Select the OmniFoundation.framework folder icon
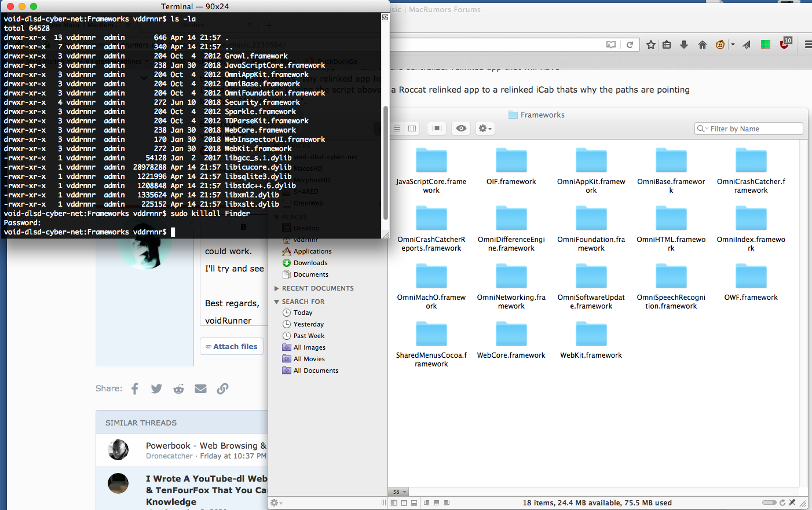This screenshot has width=812, height=510. (x=591, y=218)
